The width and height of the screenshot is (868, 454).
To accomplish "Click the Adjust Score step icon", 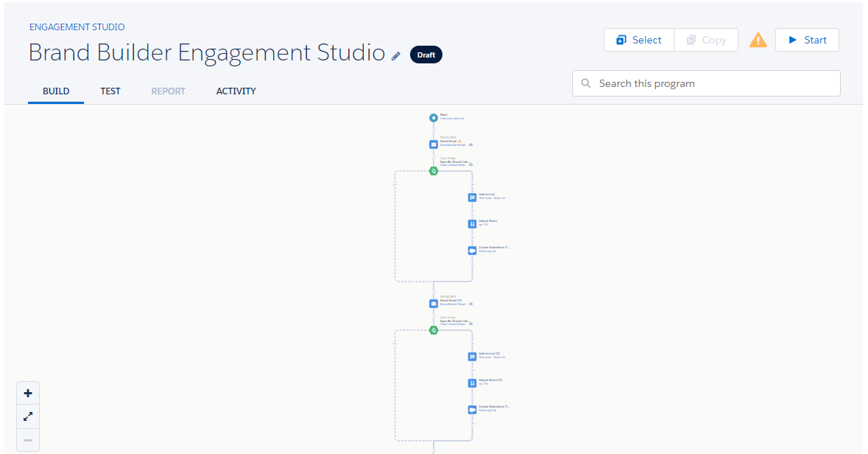I will (471, 223).
